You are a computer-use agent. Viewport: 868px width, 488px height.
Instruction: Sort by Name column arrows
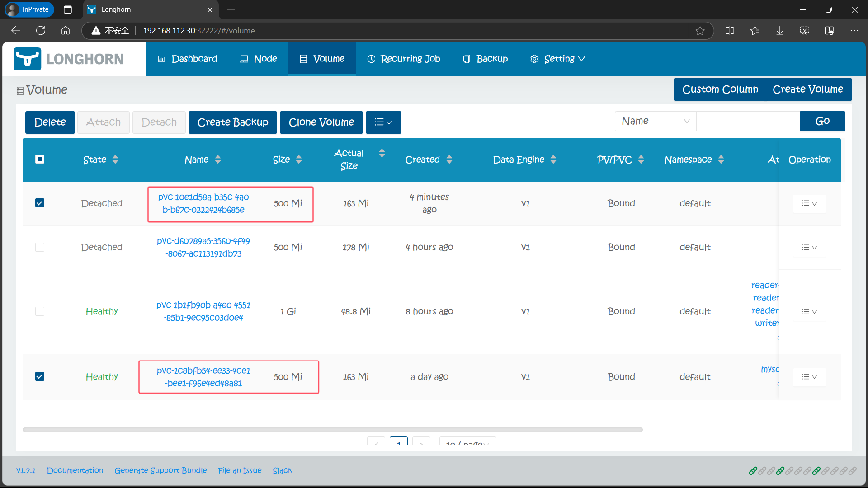pos(218,160)
